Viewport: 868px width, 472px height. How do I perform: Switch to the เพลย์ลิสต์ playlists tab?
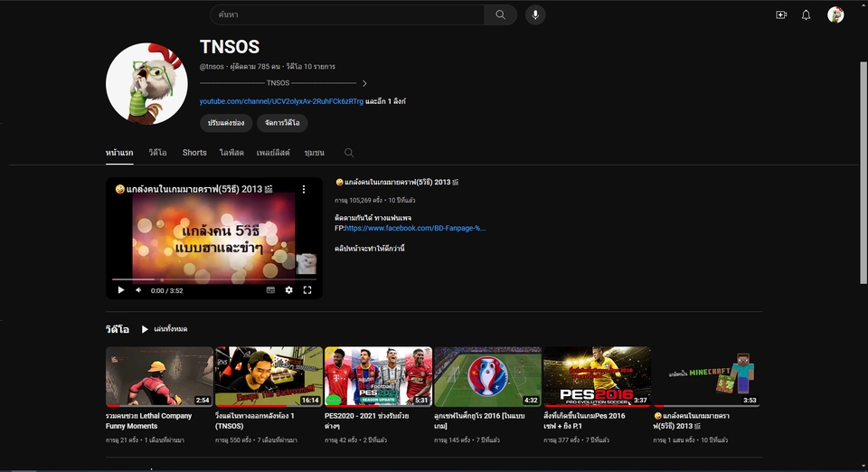[x=273, y=153]
